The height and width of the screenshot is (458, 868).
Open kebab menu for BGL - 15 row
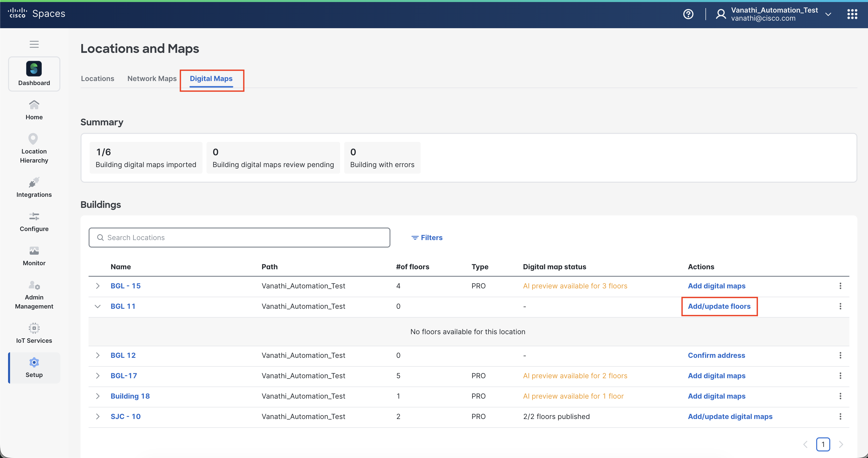840,286
